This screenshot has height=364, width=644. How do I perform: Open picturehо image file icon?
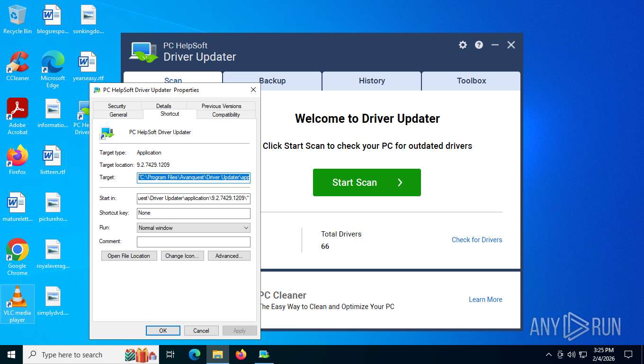53,207
